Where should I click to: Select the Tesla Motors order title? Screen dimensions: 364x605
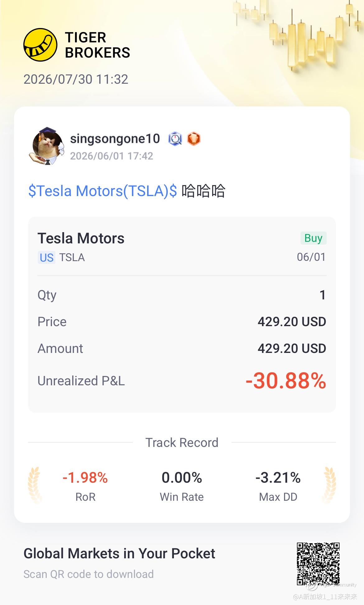tap(81, 238)
